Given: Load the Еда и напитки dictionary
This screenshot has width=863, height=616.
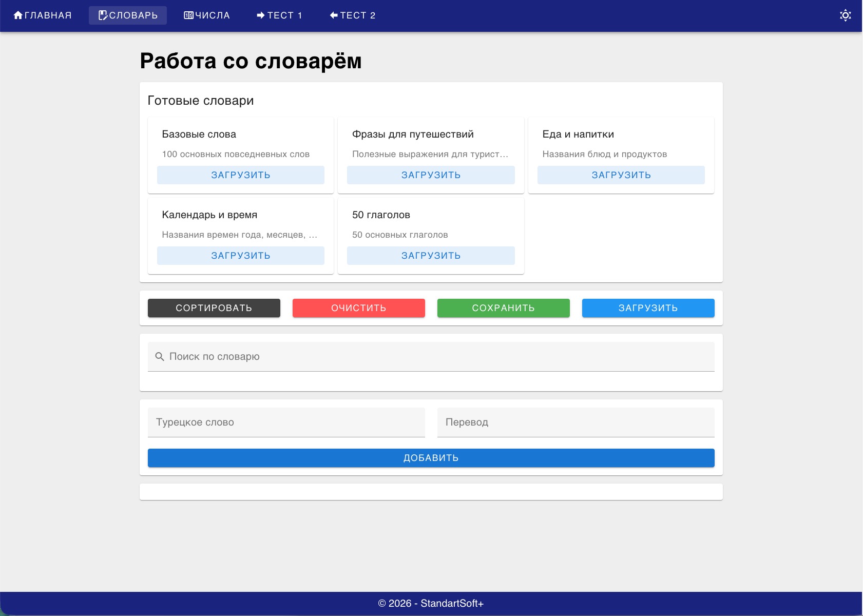Looking at the screenshot, I should (x=621, y=175).
